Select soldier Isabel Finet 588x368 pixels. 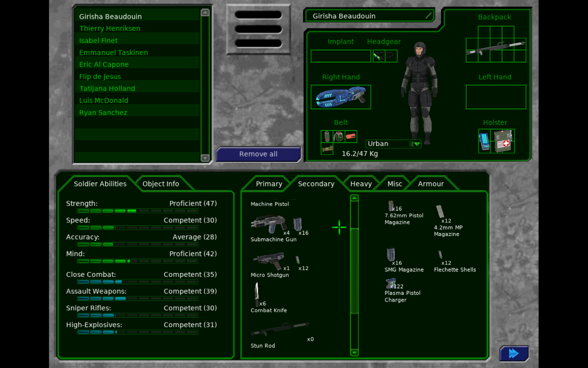coord(137,40)
